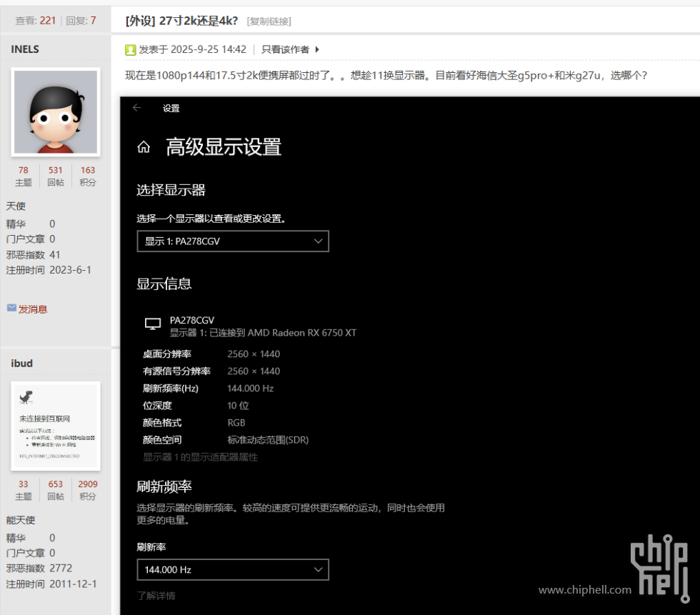Click the 10 位 位深度 value
700x615 pixels.
(x=238, y=405)
